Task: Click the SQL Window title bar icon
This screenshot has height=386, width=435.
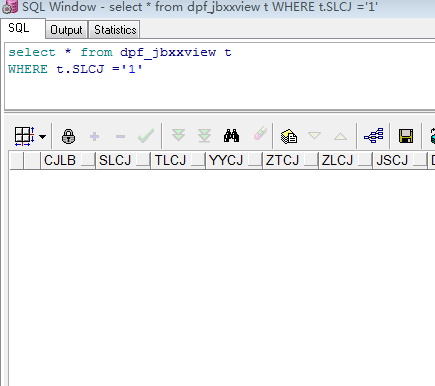Action: (x=10, y=7)
